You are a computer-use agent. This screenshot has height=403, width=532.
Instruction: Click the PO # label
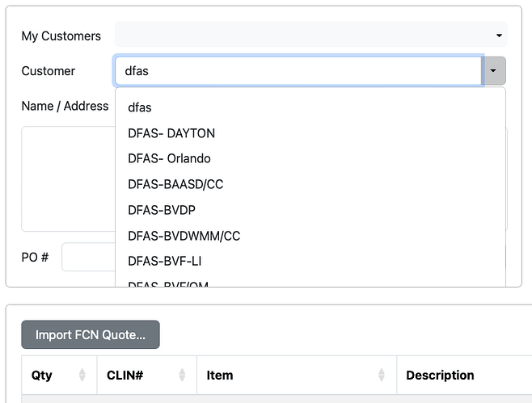pyautogui.click(x=35, y=257)
